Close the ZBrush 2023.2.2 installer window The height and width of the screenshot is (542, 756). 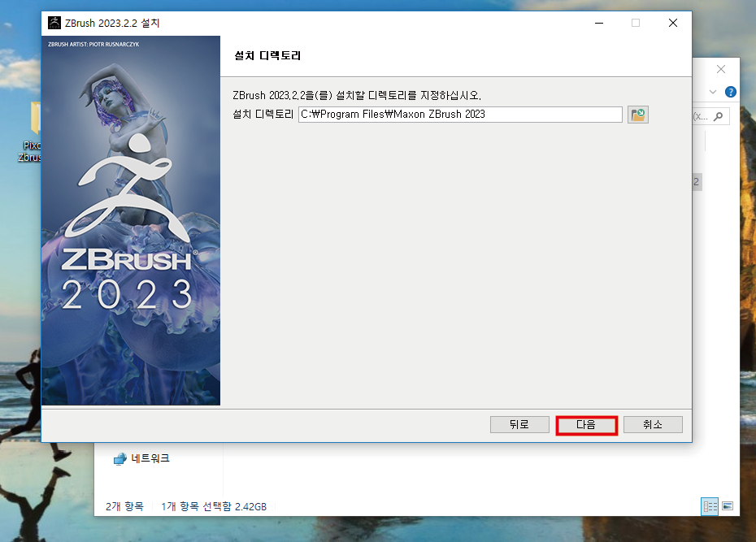point(673,23)
